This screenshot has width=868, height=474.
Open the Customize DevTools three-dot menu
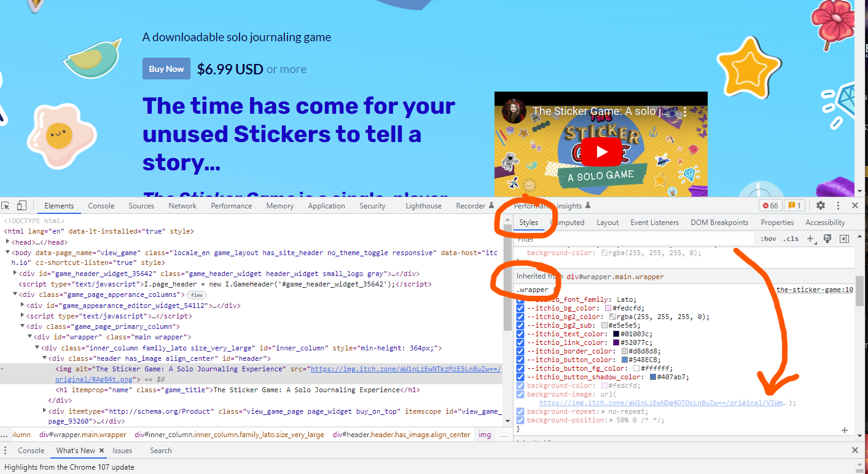coord(838,205)
